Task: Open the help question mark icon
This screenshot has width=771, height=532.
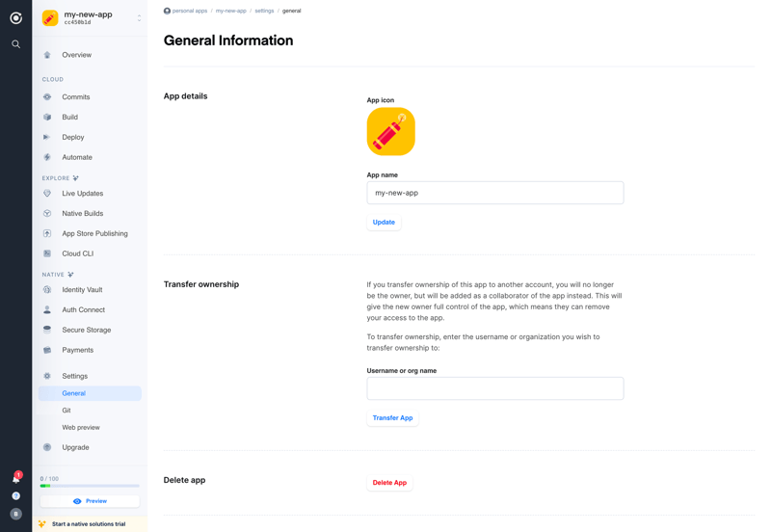Action: 15,495
